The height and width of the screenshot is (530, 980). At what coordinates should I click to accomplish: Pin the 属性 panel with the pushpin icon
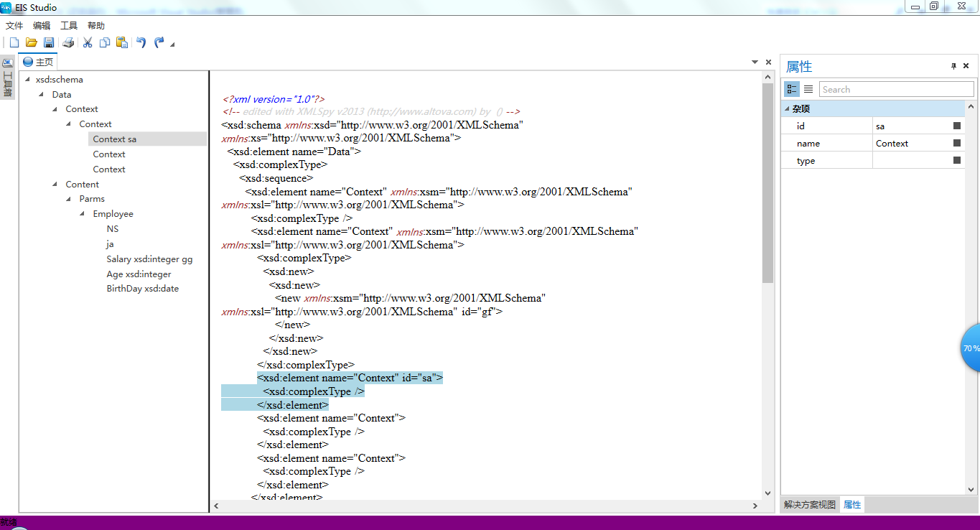click(x=953, y=66)
